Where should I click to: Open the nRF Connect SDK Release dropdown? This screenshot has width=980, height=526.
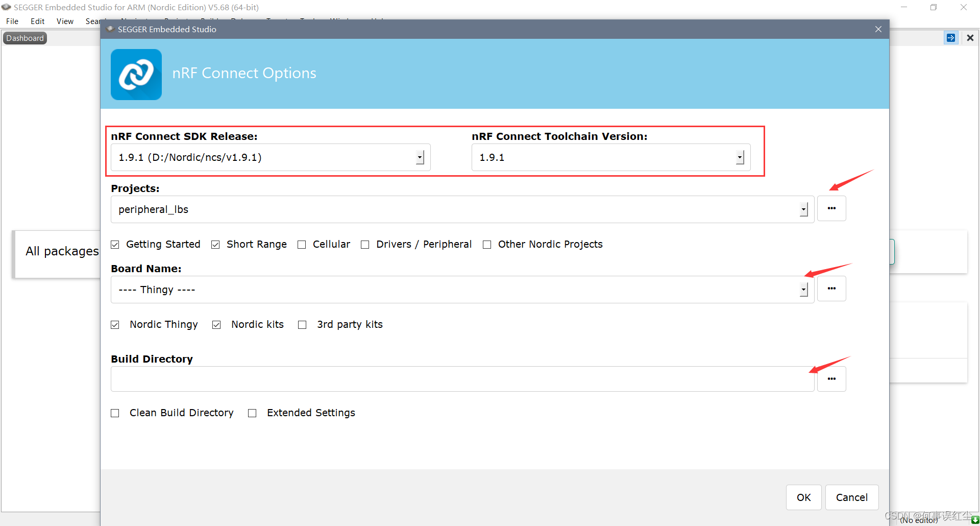pos(420,157)
